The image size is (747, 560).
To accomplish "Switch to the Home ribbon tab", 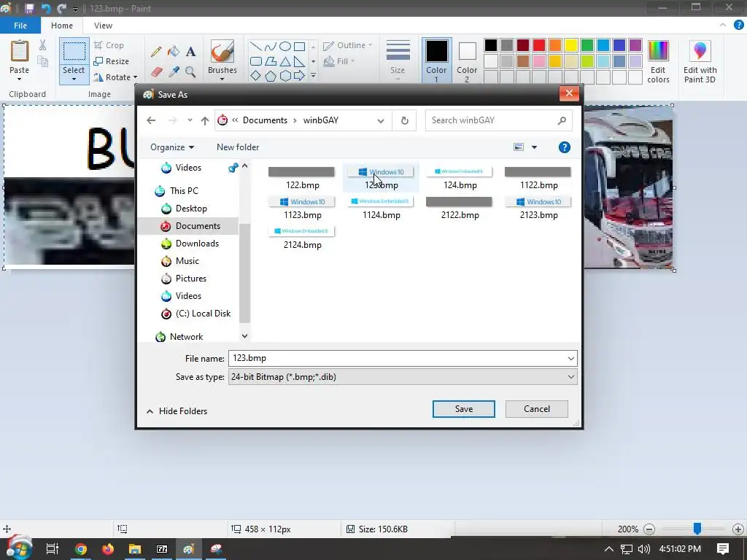I will tap(62, 26).
